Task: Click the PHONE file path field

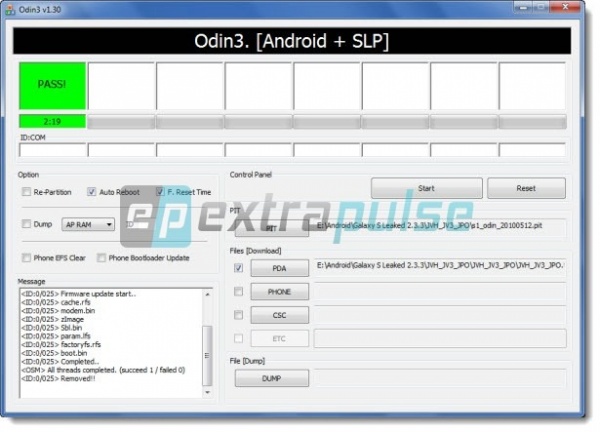Action: (440, 292)
